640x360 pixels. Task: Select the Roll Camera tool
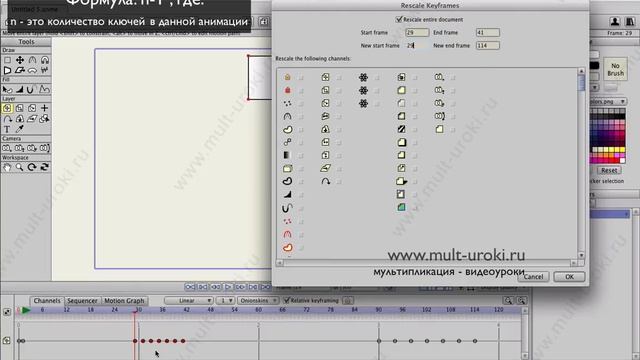coord(32,148)
